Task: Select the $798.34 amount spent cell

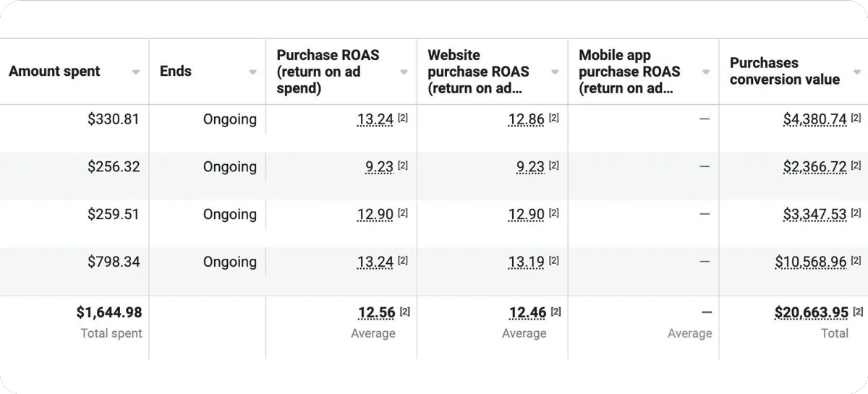Action: (114, 262)
